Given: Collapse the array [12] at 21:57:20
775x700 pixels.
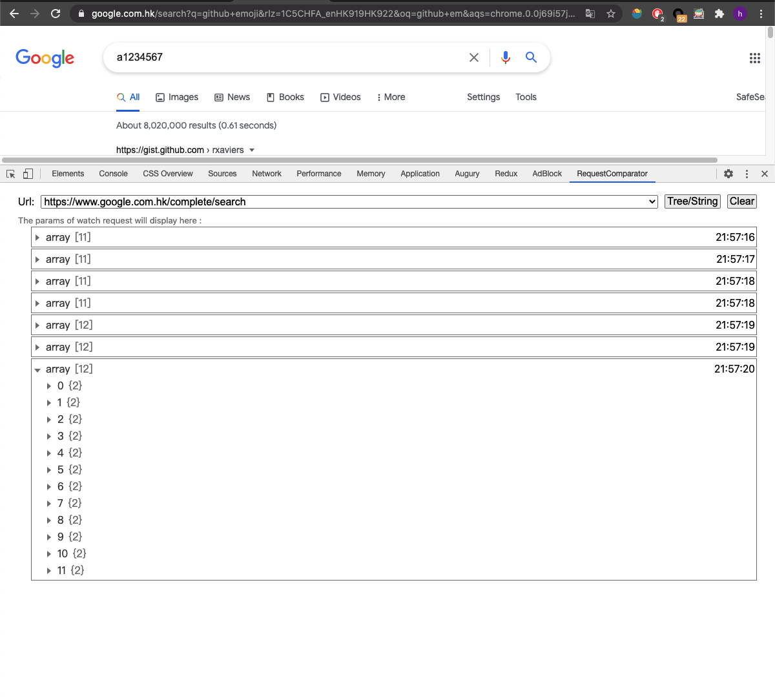Looking at the screenshot, I should (37, 369).
